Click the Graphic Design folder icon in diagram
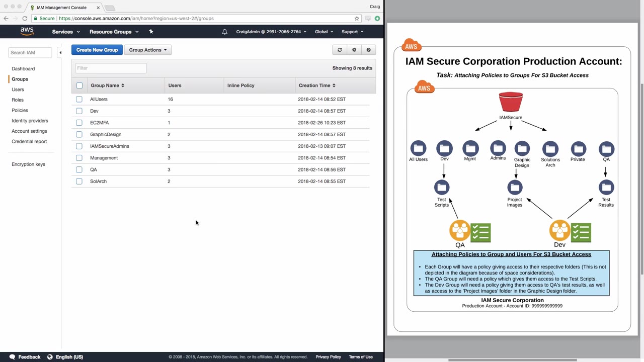644x362 pixels. pos(522,148)
